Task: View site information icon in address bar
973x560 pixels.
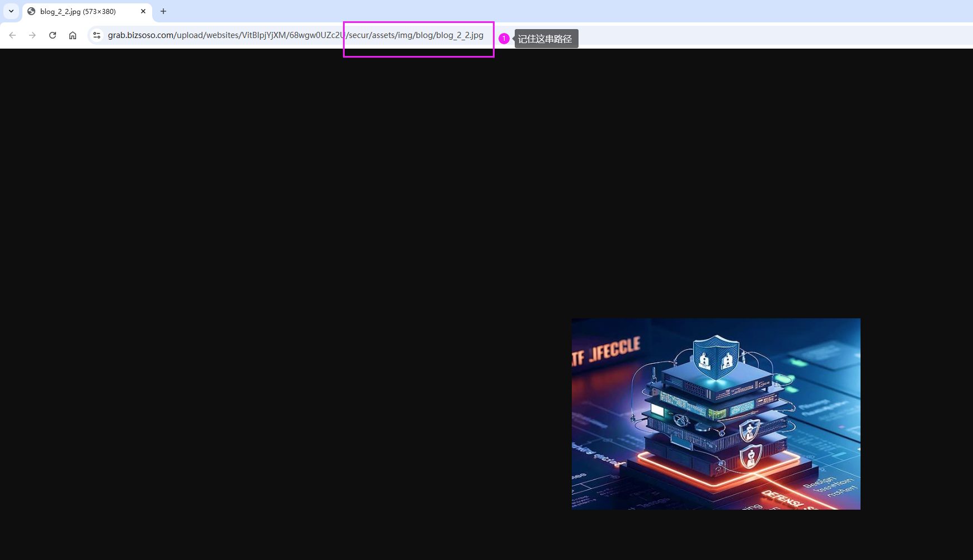Action: click(97, 35)
